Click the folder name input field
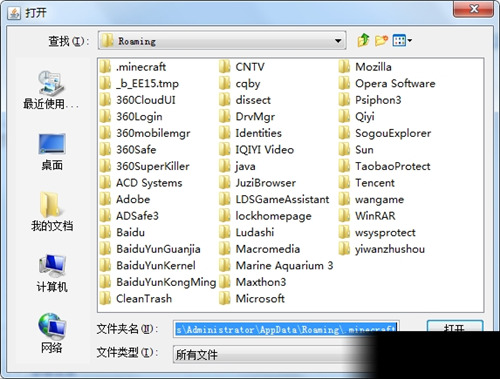The width and height of the screenshot is (500, 379). 286,330
